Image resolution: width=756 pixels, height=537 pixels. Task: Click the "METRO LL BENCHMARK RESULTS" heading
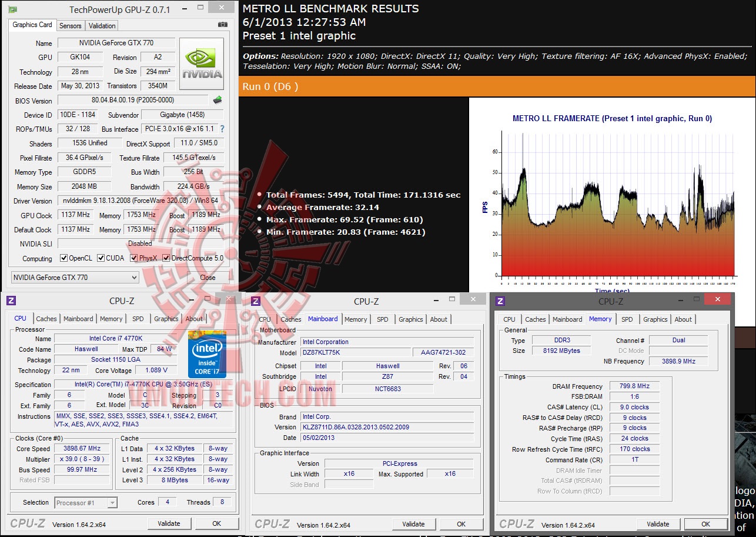point(331,9)
